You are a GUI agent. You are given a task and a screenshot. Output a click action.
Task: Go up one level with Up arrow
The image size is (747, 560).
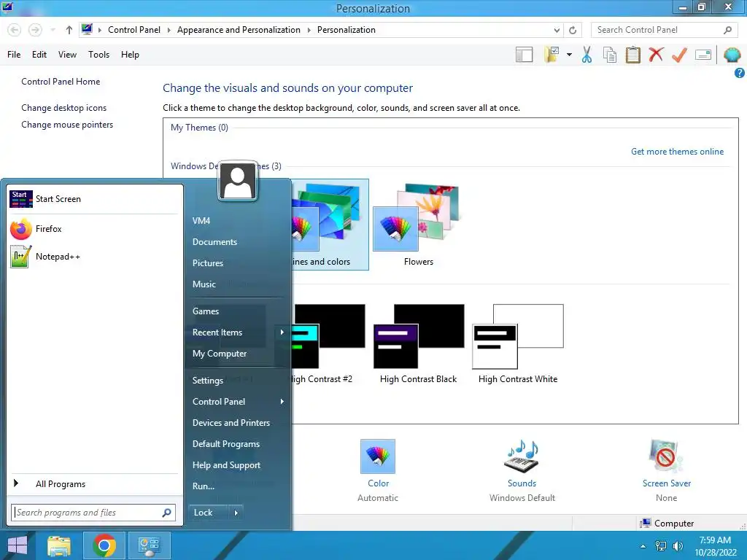[x=69, y=30]
